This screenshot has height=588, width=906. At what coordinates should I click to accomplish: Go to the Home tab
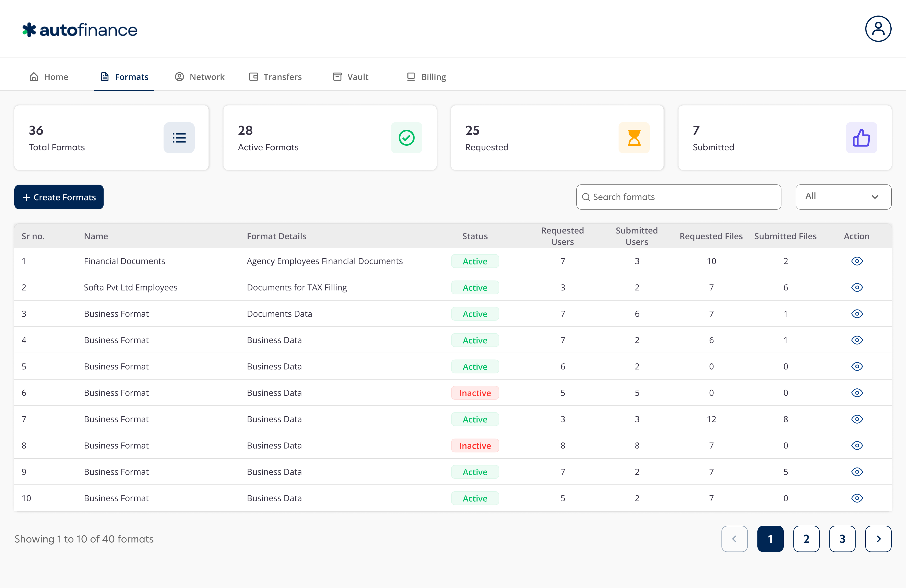[x=49, y=77]
